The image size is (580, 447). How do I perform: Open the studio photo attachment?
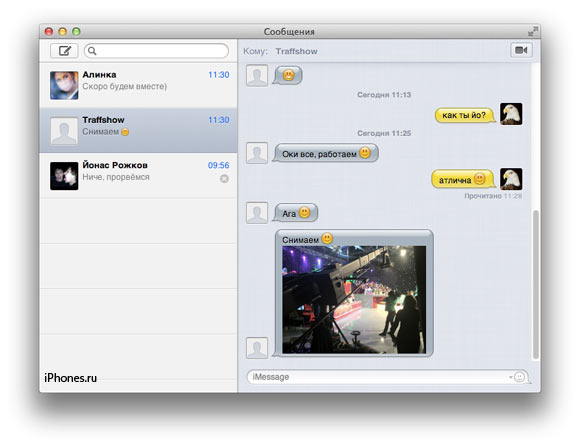pos(354,299)
